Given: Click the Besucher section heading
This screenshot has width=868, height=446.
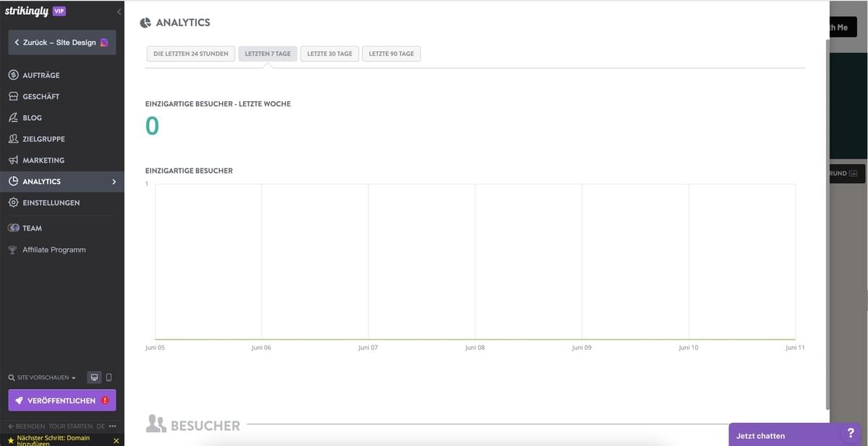Looking at the screenshot, I should coord(205,426).
